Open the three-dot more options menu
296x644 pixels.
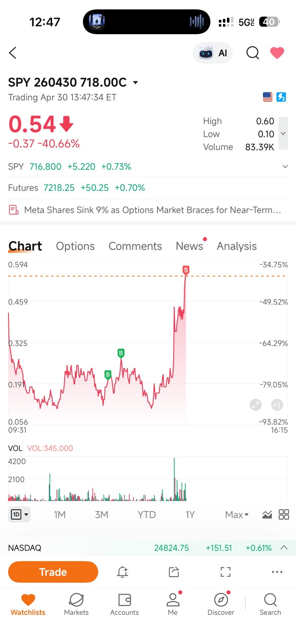277,572
